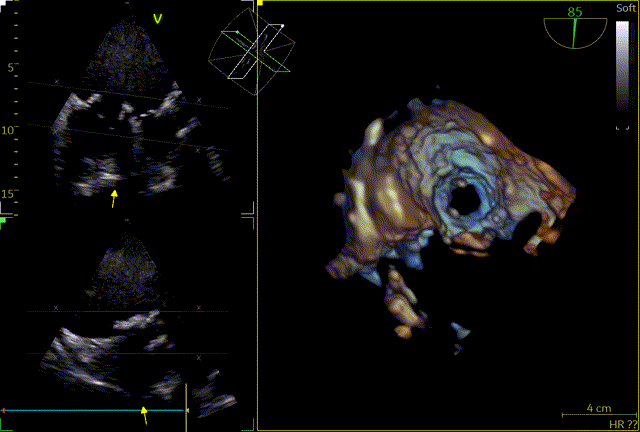Click the depth marker labeled 5
640x432 pixels.
pos(12,68)
